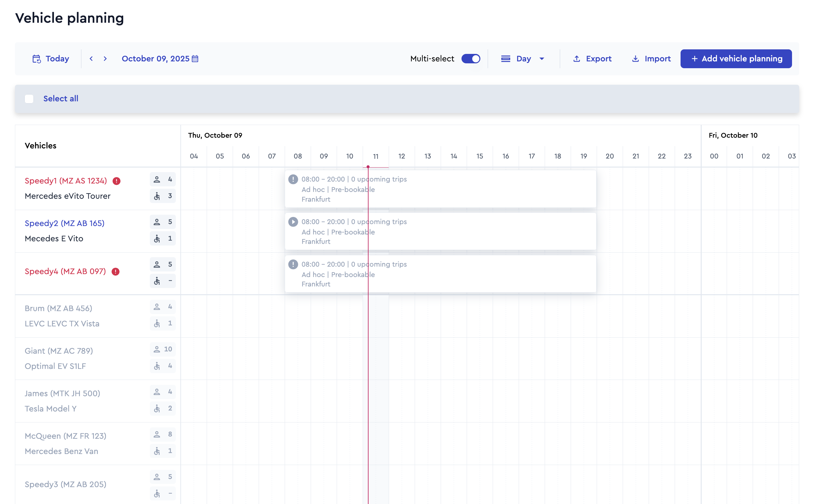Open the calendar icon beside October 09, 2025
Image resolution: width=819 pixels, height=504 pixels.
click(x=195, y=59)
